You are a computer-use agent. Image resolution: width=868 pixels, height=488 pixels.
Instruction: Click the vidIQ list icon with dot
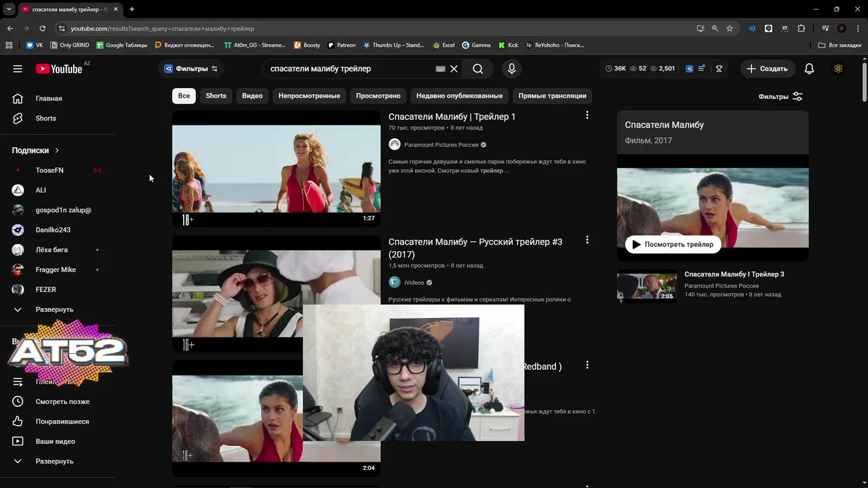[702, 68]
